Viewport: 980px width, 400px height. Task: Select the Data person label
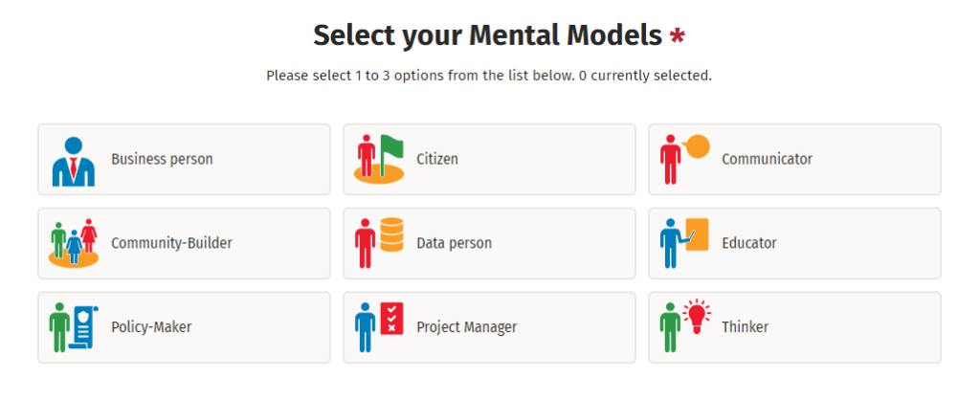tap(455, 243)
